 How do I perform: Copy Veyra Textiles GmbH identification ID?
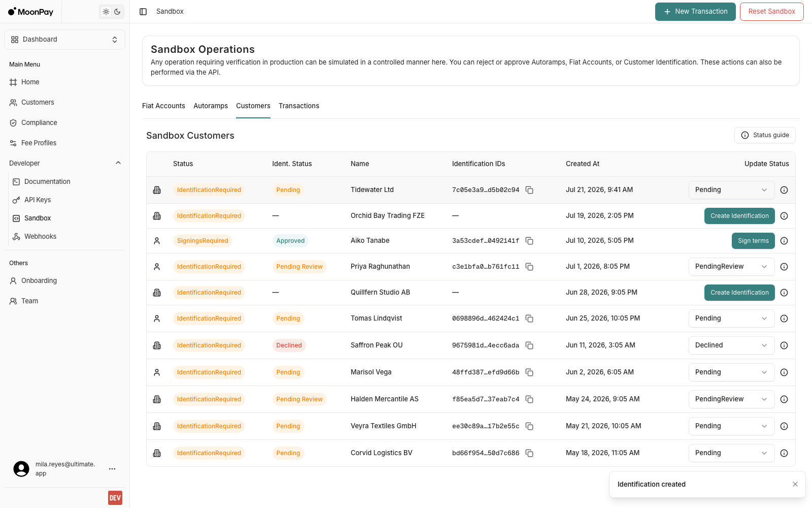tap(529, 426)
